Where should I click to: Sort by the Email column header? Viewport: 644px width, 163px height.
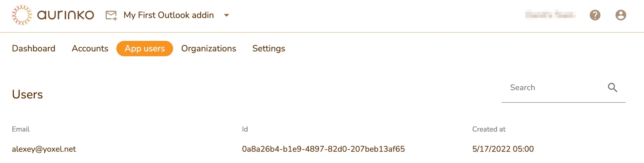tap(21, 129)
